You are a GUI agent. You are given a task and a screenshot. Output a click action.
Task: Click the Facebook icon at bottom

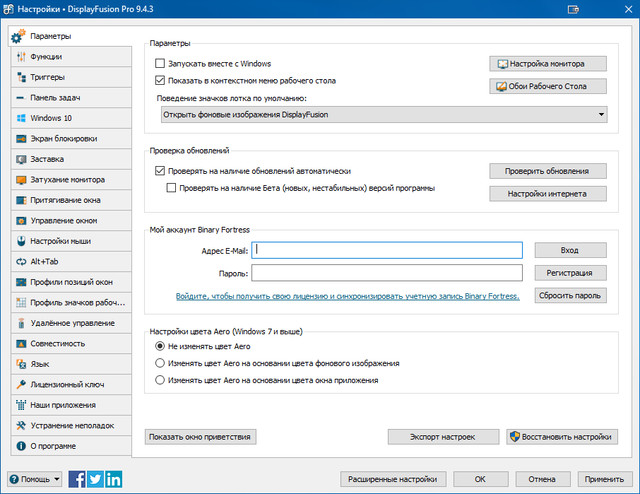click(77, 479)
